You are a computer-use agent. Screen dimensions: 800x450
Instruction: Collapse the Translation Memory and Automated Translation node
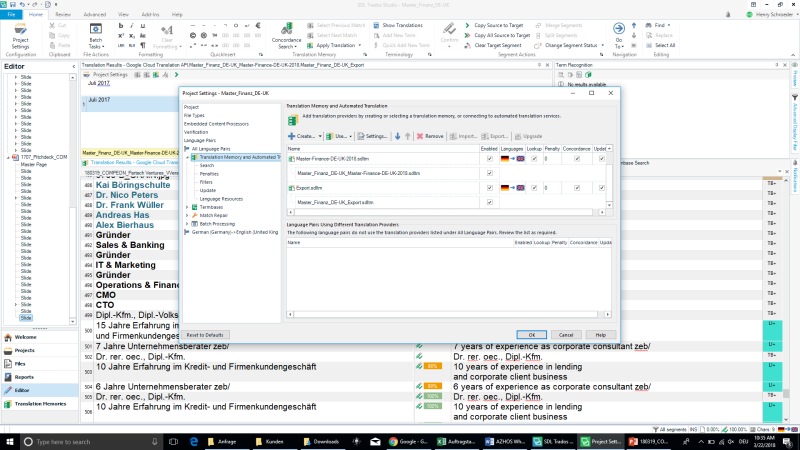[187, 157]
